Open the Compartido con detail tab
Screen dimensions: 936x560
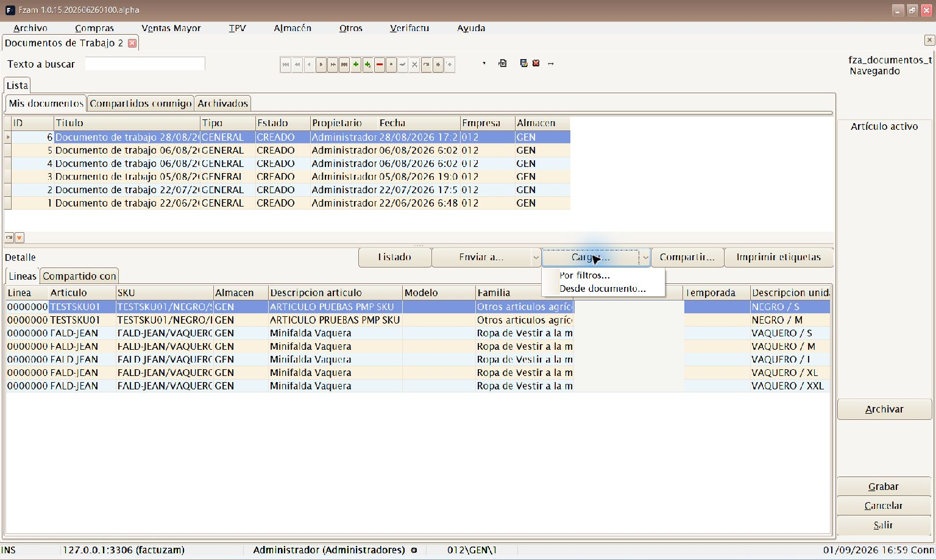79,276
